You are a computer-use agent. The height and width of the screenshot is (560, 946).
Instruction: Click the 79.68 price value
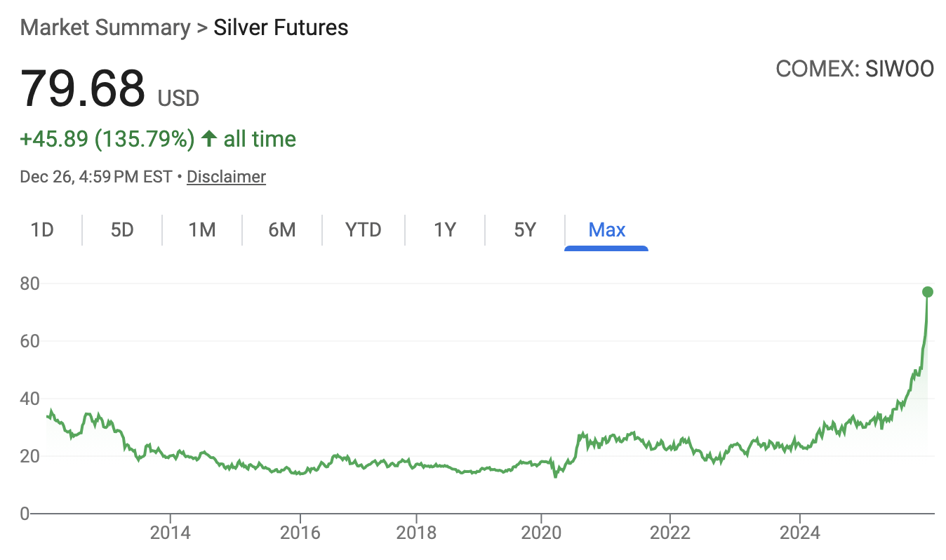point(83,89)
